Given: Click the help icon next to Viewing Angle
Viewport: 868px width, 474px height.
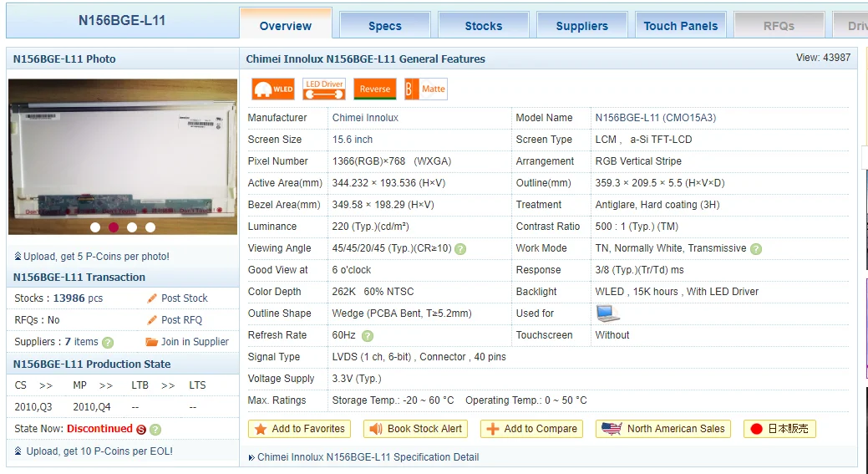Looking at the screenshot, I should pyautogui.click(x=460, y=248).
